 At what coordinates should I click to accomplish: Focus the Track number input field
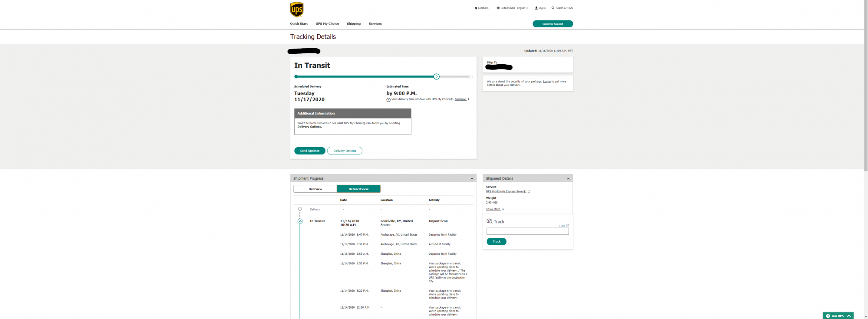pos(528,232)
